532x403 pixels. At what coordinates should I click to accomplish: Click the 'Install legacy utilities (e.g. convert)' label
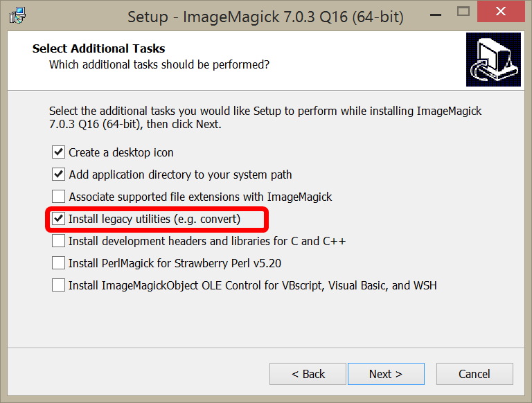click(x=154, y=219)
